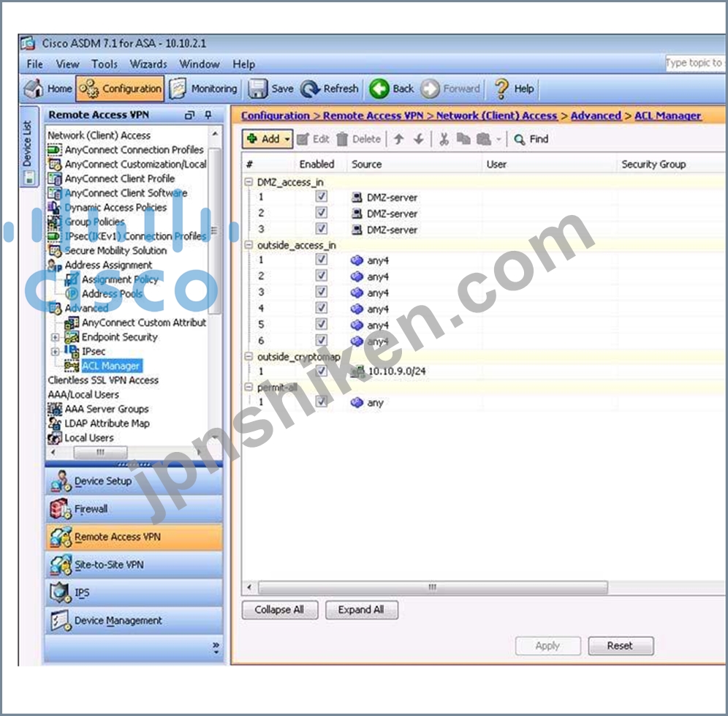Click the Help question mark icon
The width and height of the screenshot is (728, 716).
[501, 88]
